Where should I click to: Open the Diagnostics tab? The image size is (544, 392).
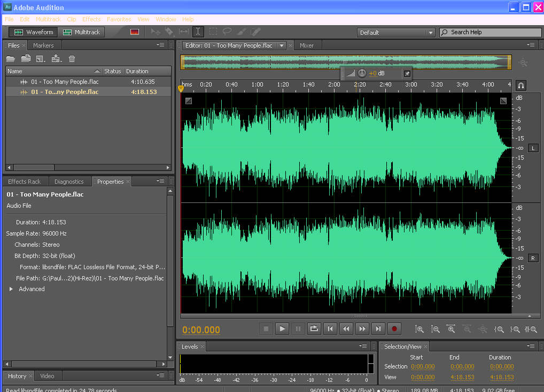click(69, 182)
